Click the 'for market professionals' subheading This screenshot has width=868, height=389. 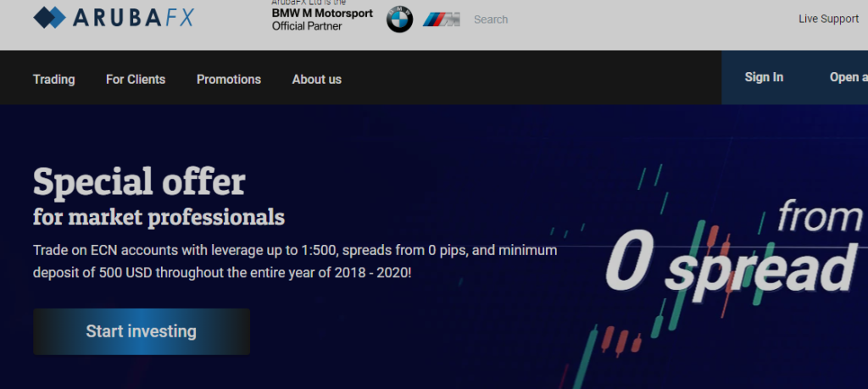click(x=159, y=217)
